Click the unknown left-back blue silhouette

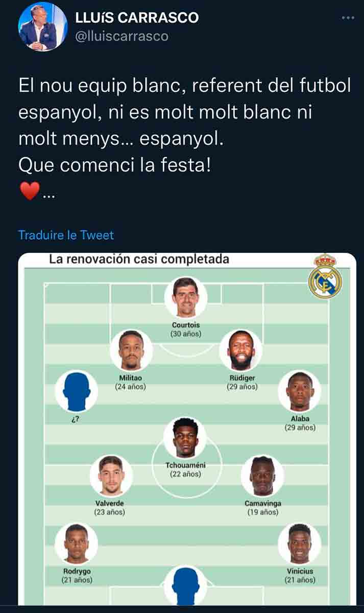click(x=76, y=391)
